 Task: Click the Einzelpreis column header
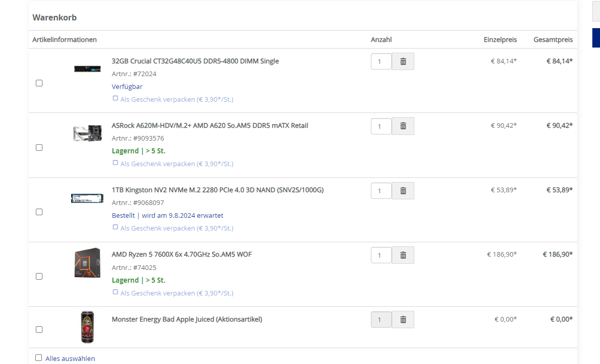(x=500, y=39)
